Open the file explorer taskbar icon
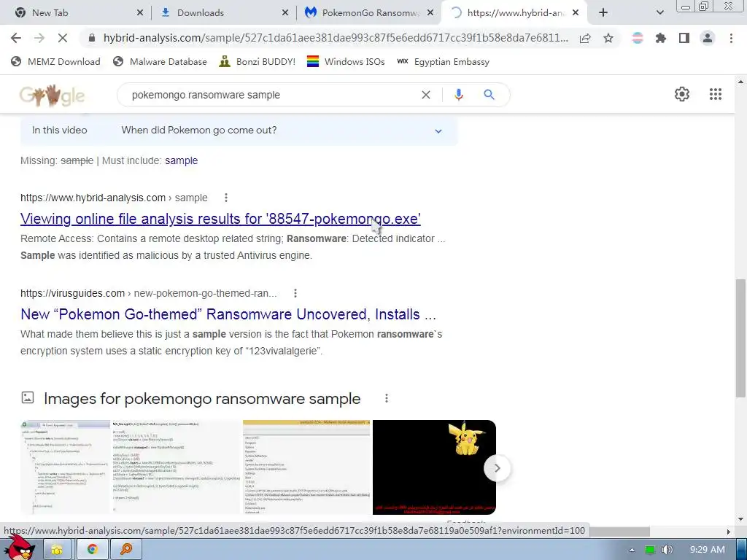 57,550
